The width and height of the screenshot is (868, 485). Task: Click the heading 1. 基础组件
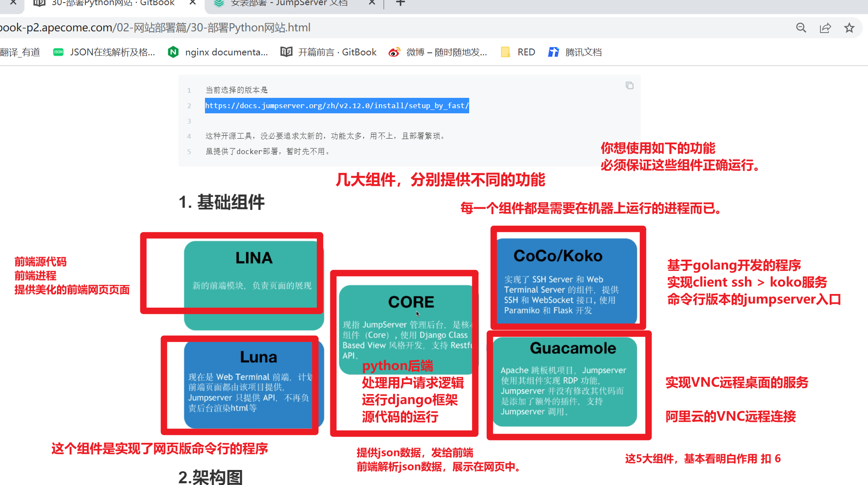pos(221,202)
